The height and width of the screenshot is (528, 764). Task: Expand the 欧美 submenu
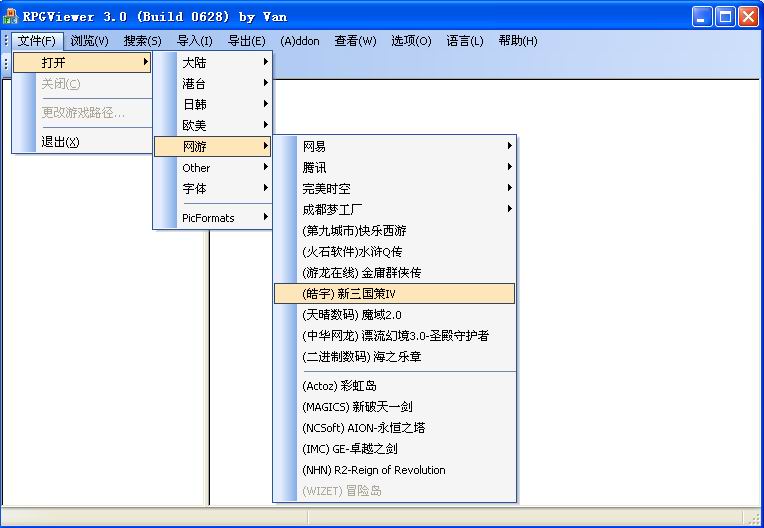212,125
